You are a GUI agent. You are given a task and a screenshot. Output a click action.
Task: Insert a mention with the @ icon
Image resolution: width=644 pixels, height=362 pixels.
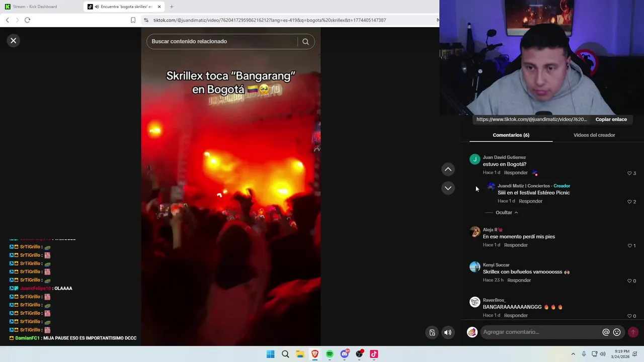[x=606, y=332]
